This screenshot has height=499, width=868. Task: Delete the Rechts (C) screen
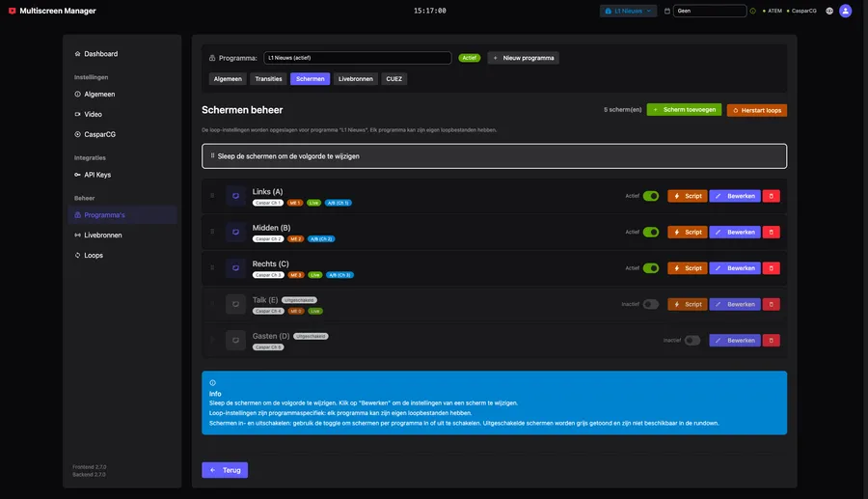pyautogui.click(x=772, y=268)
